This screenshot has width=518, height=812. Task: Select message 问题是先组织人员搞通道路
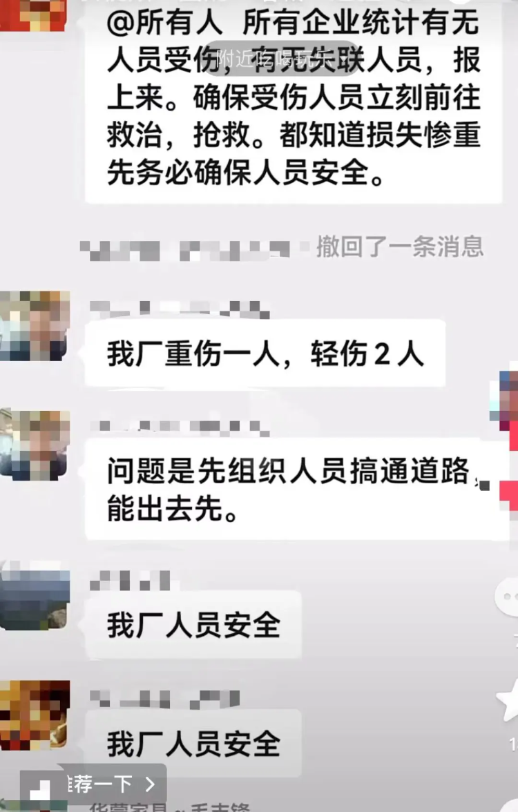(x=297, y=490)
